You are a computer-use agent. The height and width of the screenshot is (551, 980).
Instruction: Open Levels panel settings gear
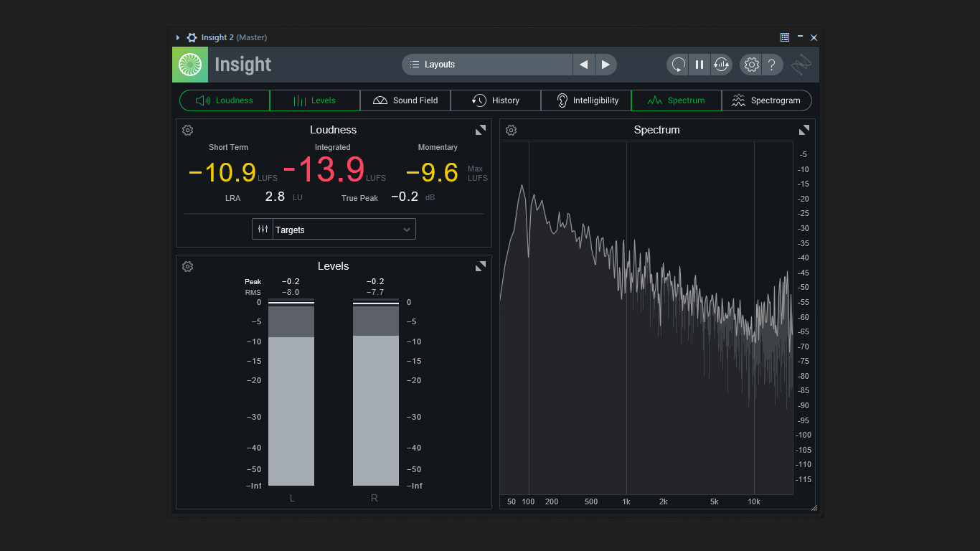click(188, 266)
